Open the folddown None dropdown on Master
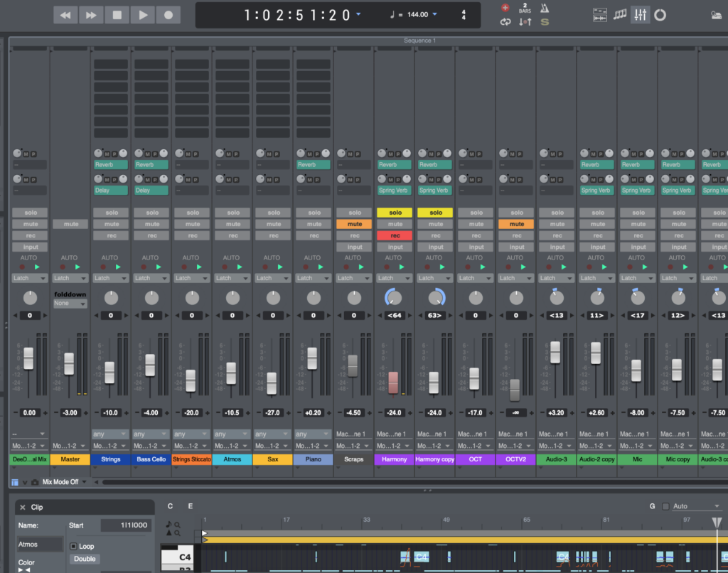 [x=70, y=304]
